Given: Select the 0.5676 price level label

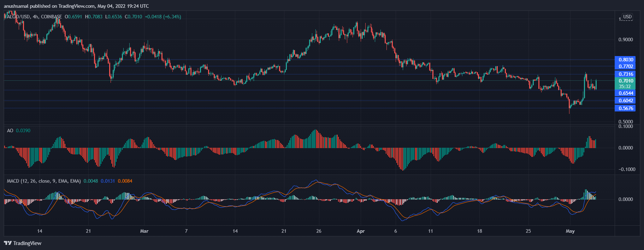Looking at the screenshot, I should click(625, 108).
